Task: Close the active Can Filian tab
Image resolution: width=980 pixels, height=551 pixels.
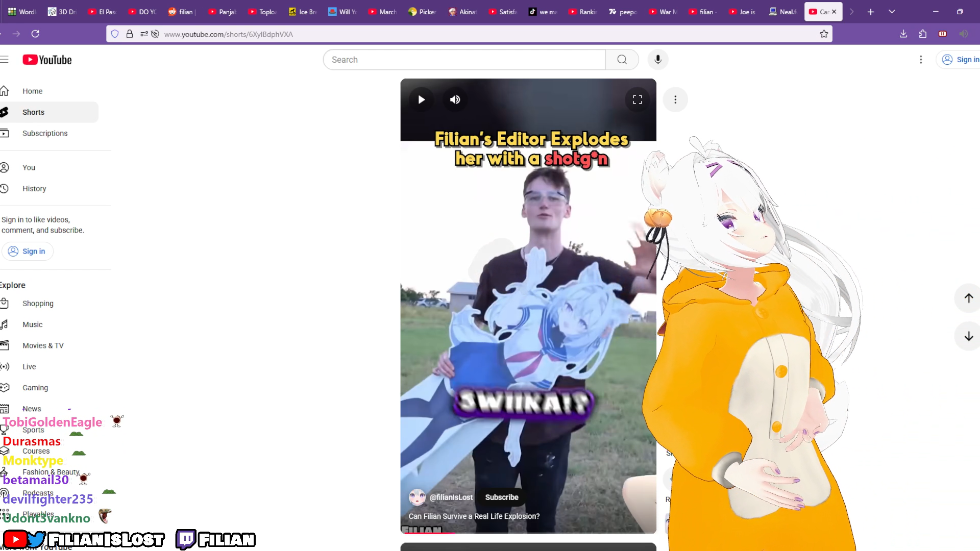Action: [834, 12]
